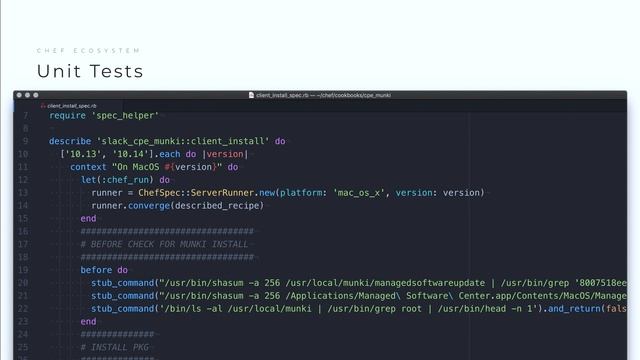Click 'converge' method on line 14

click(149, 206)
